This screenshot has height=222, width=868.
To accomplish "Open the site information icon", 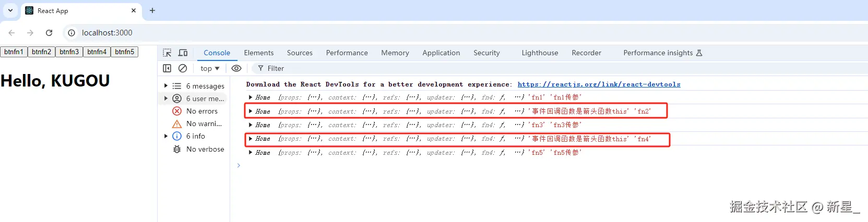I will (x=72, y=32).
